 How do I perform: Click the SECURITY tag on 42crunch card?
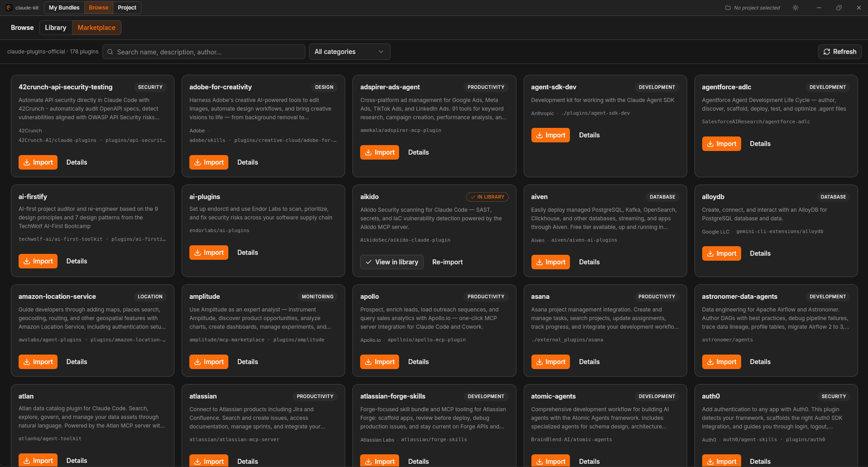150,87
